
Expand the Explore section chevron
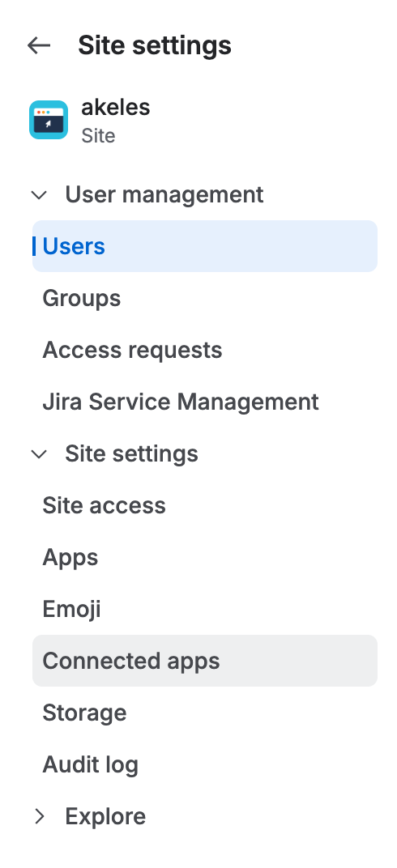[40, 816]
